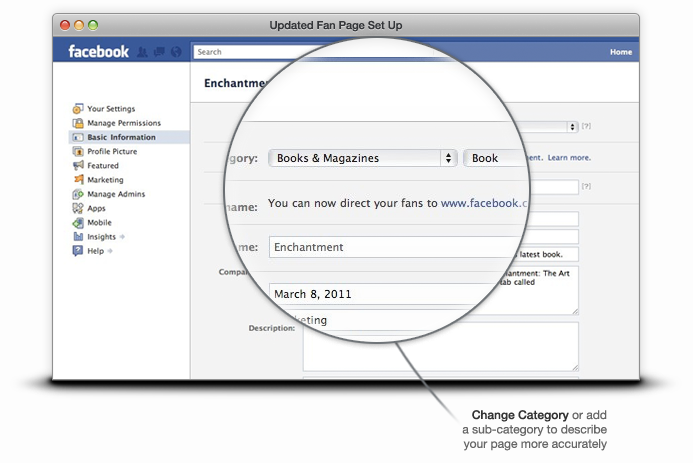
Task: Click the [?] help beside the username field
Action: (x=586, y=186)
